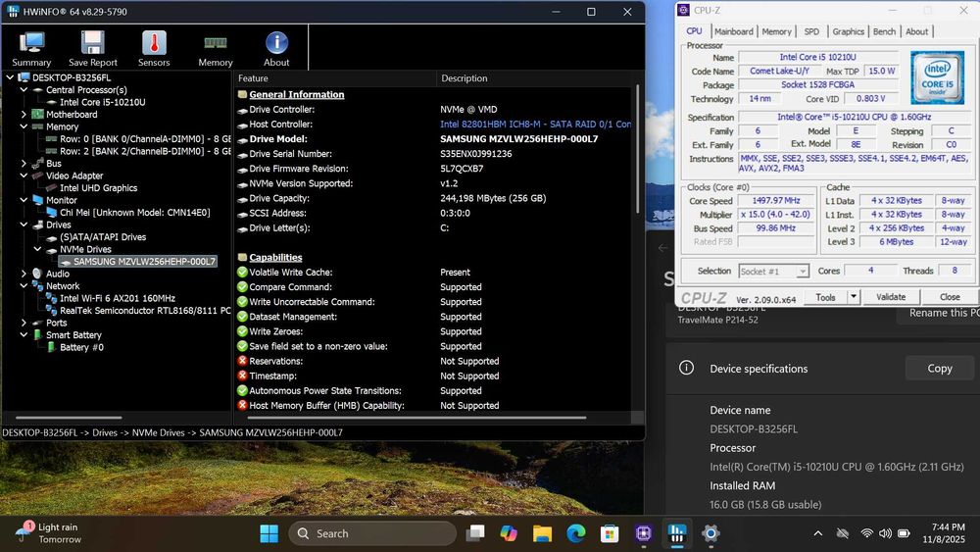Switch to CPU-Z taskbar icon

643,533
